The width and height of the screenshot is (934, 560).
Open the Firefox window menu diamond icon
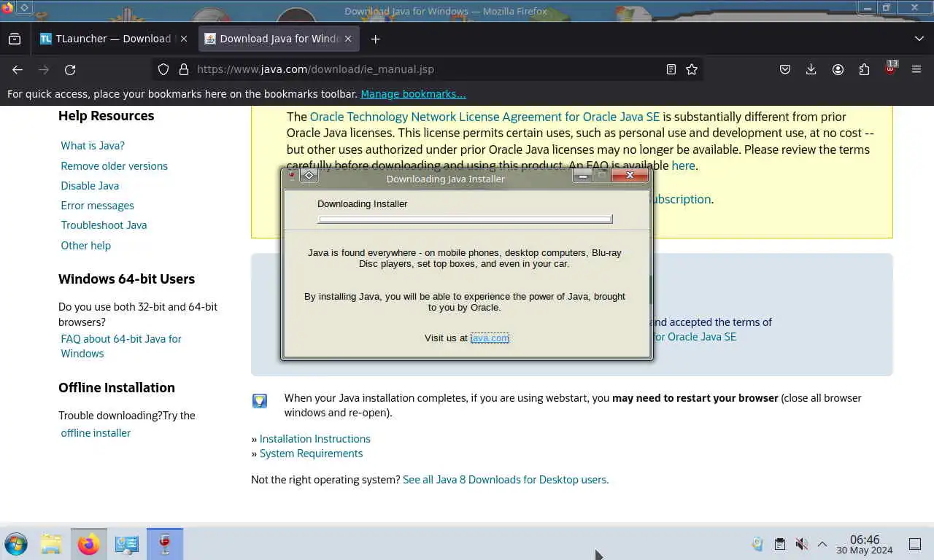(24, 7)
